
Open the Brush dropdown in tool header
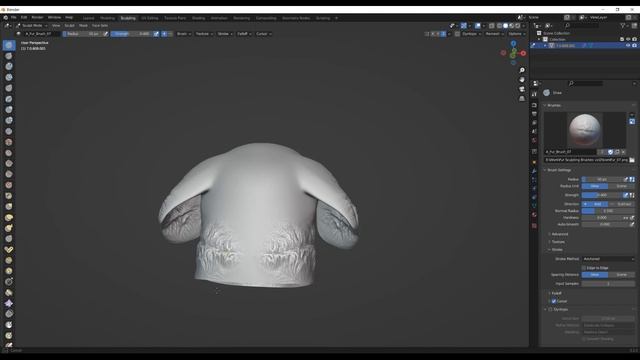point(184,34)
